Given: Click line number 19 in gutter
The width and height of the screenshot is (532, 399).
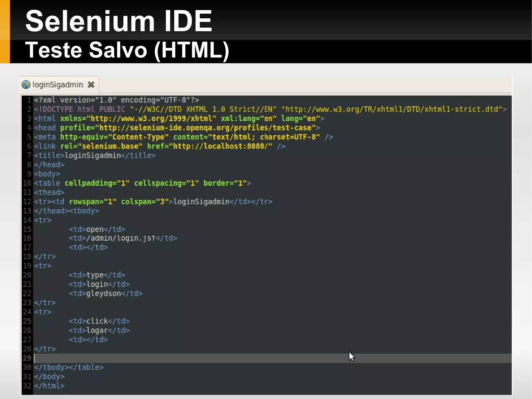Looking at the screenshot, I should 27,266.
